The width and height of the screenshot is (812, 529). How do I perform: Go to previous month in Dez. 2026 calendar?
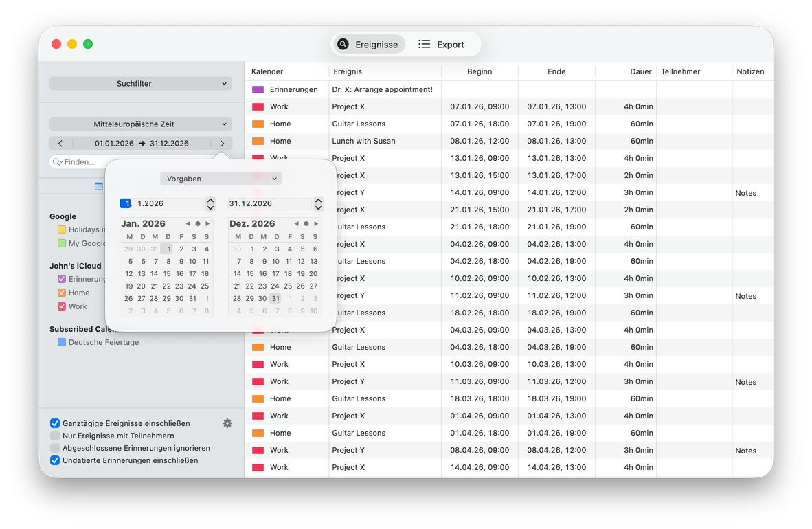296,224
